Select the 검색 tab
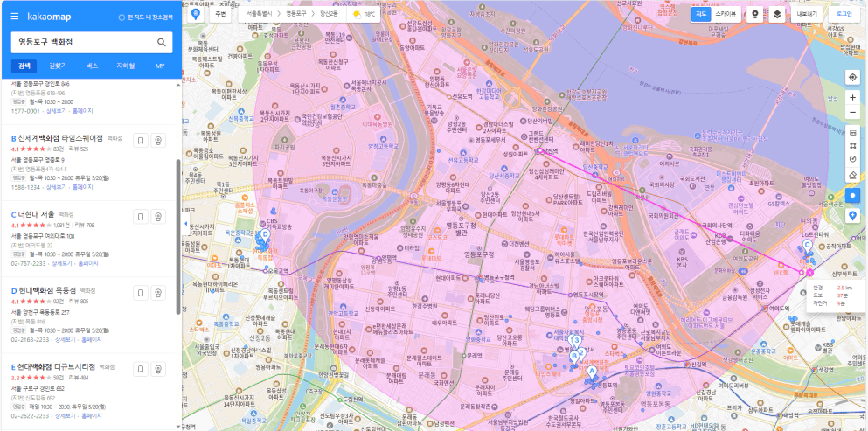Viewport: 868px width, 431px height. [x=24, y=66]
